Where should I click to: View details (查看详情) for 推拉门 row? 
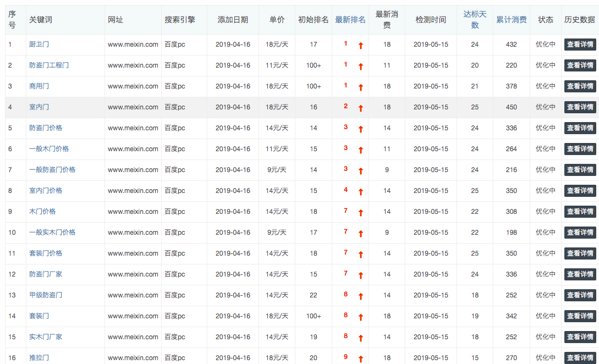pyautogui.click(x=580, y=358)
